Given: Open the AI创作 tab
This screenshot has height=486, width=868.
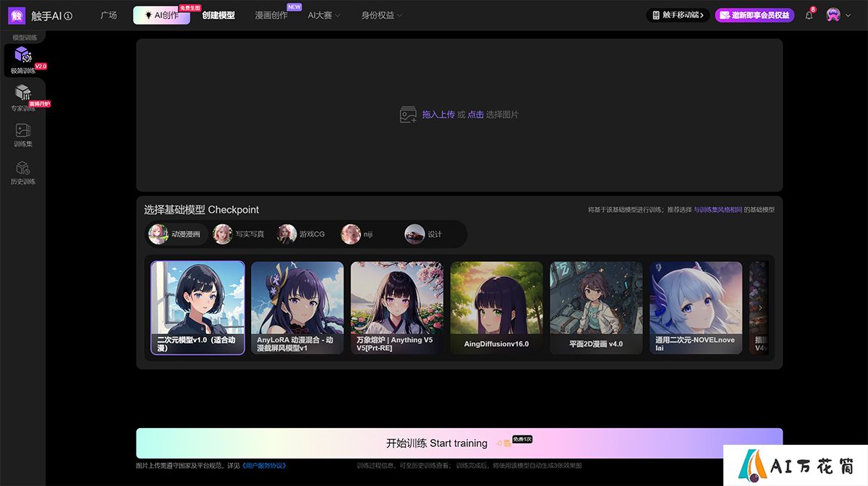Looking at the screenshot, I should (161, 15).
